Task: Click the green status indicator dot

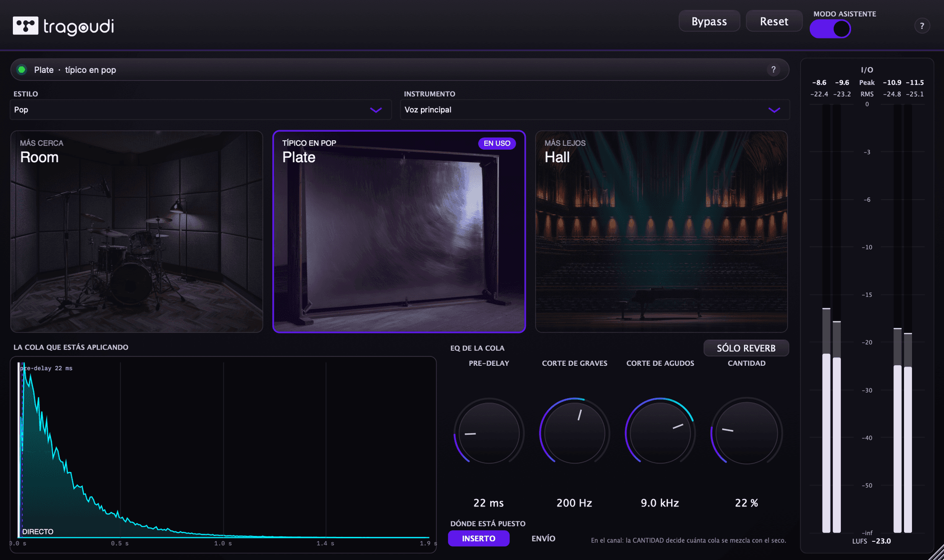Action: [x=22, y=70]
